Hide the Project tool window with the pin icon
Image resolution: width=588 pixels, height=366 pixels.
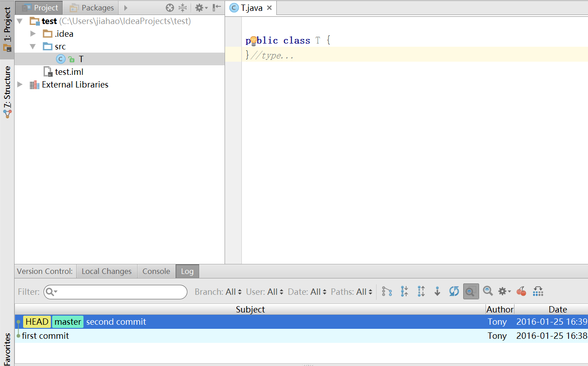[217, 7]
